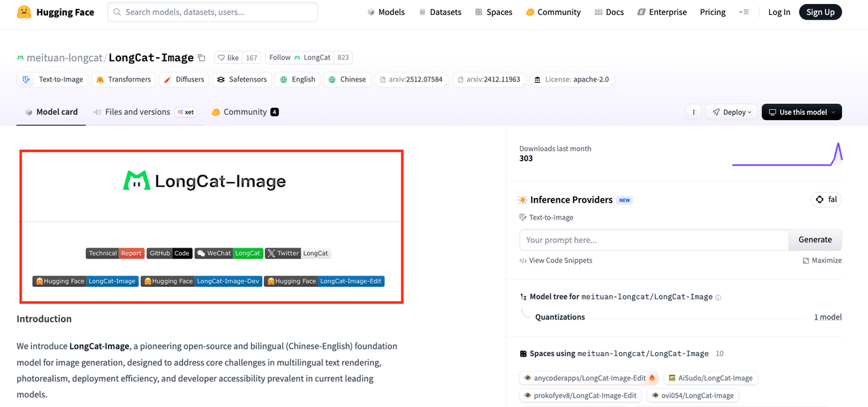This screenshot has height=407, width=868.
Task: Open the Spaces nav item
Action: 494,12
